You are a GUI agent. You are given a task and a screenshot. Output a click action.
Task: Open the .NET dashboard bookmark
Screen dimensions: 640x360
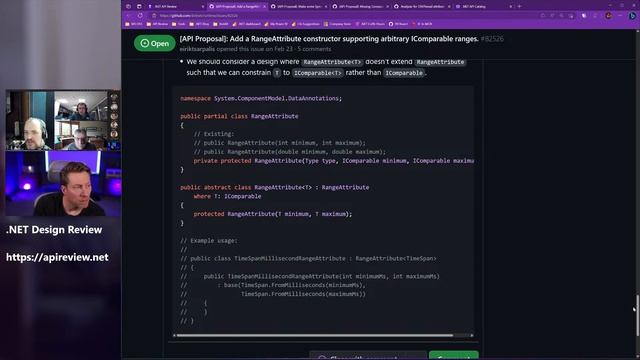(247, 24)
